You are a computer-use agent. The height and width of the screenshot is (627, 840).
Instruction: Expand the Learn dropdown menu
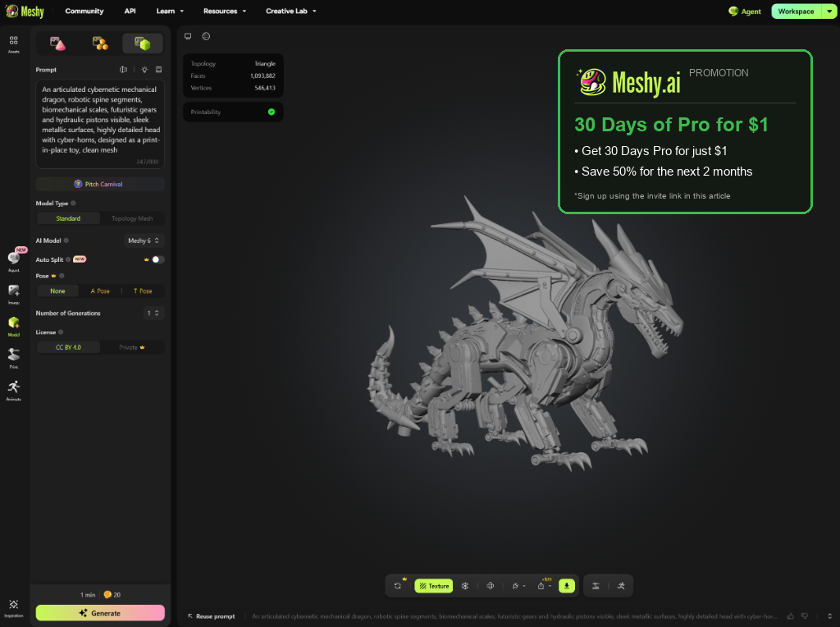[170, 11]
